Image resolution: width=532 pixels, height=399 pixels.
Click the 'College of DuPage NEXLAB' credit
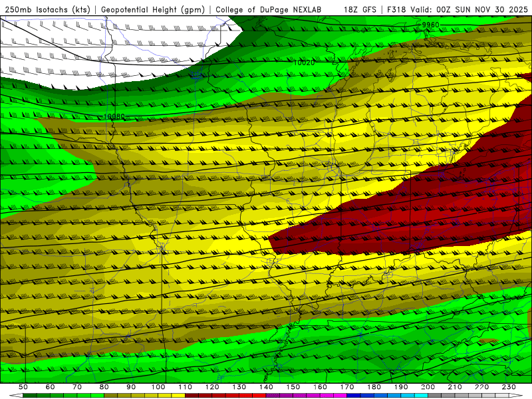coord(269,10)
